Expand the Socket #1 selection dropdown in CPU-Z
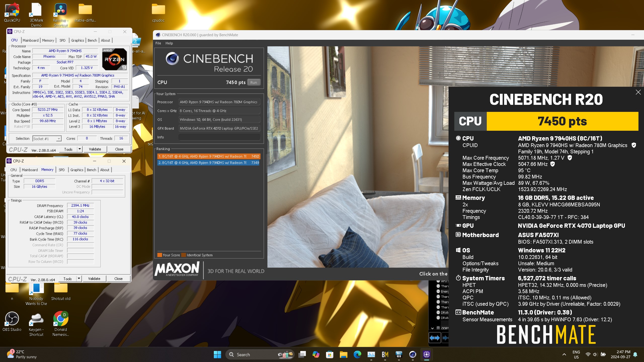The width and height of the screenshot is (644, 362). (x=59, y=139)
